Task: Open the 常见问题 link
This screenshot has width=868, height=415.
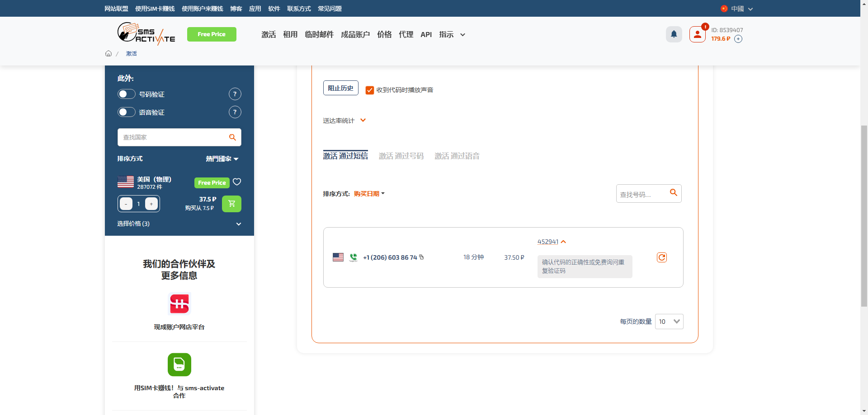Action: (x=330, y=9)
